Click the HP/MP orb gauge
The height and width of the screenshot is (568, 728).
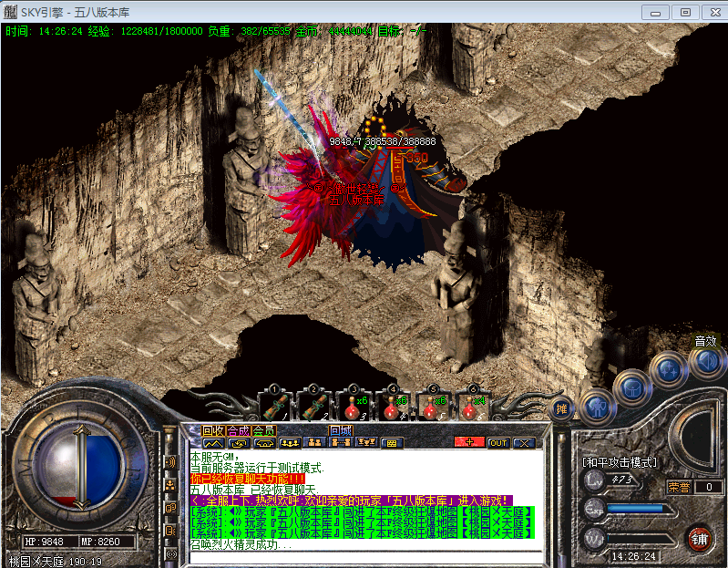(x=80, y=468)
